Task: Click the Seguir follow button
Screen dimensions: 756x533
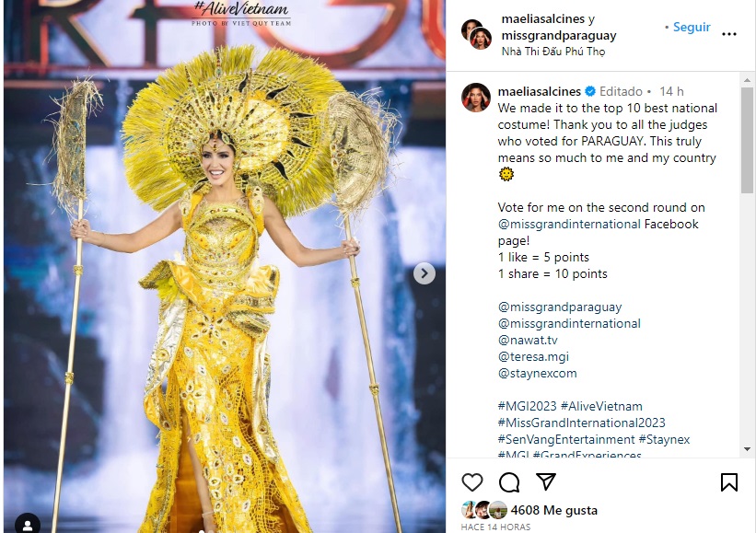Action: (692, 27)
